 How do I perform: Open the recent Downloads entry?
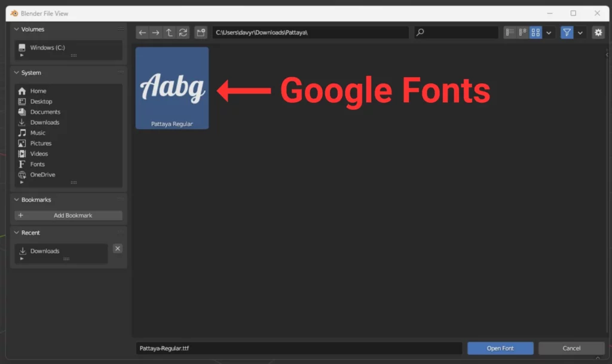click(61, 251)
